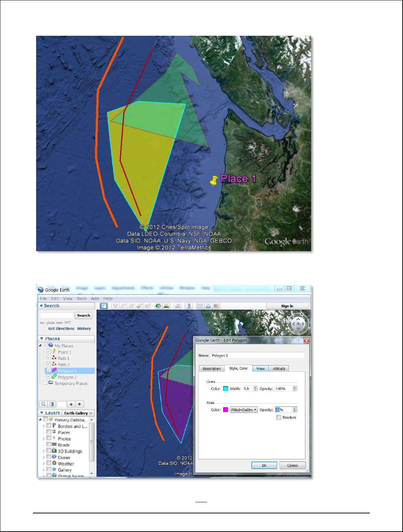The image size is (403, 532).
Task: Click the Look joystick eye on the map
Action: pyautogui.click(x=298, y=324)
